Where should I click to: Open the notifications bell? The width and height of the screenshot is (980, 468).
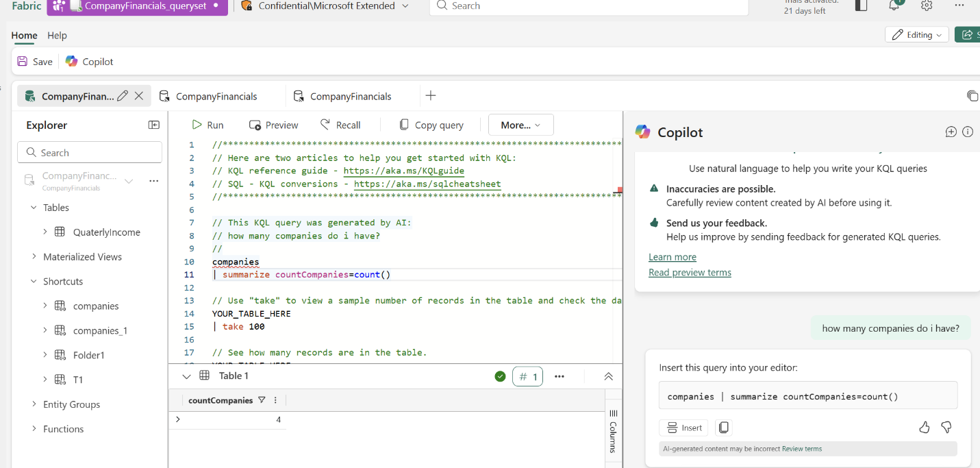pos(894,5)
